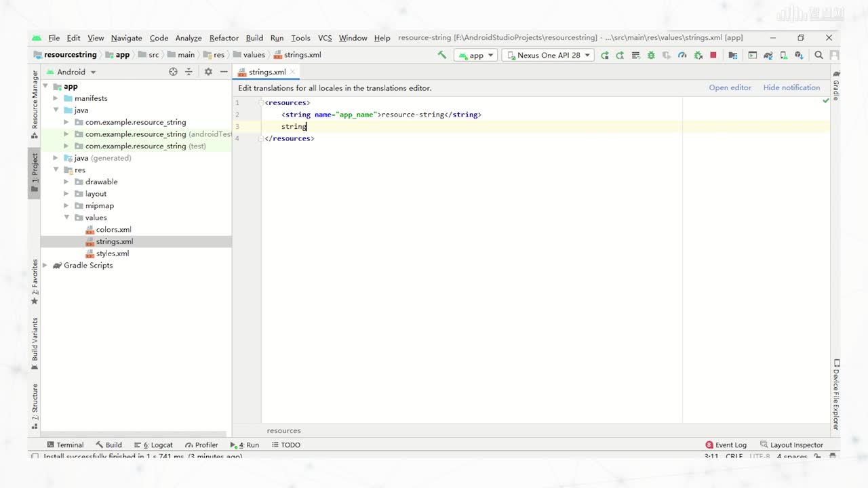Toggle the Resource Manager side panel
The width and height of the screenshot is (868, 488).
click(x=35, y=104)
